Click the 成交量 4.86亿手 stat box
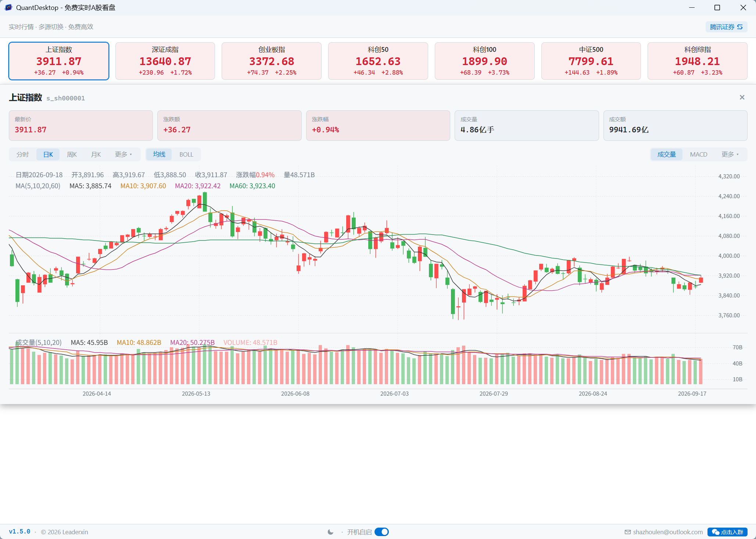Image resolution: width=756 pixels, height=539 pixels. [x=527, y=125]
